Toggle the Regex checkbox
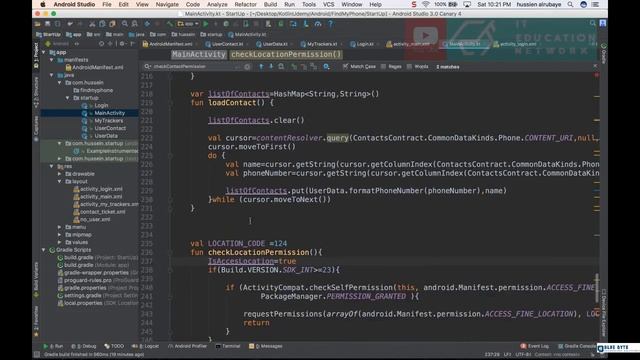Viewport: 640px width, 360px height. 383,67
